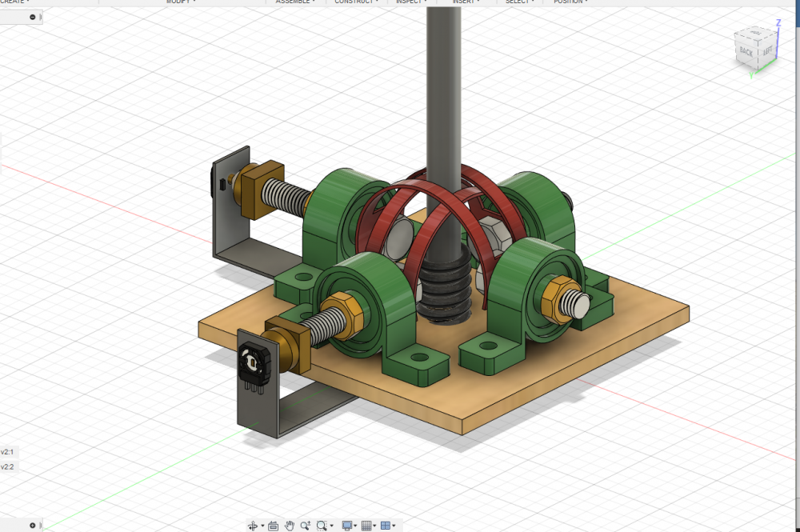Open the Grid and Snaps dropdown arrow
Image resolution: width=800 pixels, height=532 pixels.
(375, 526)
